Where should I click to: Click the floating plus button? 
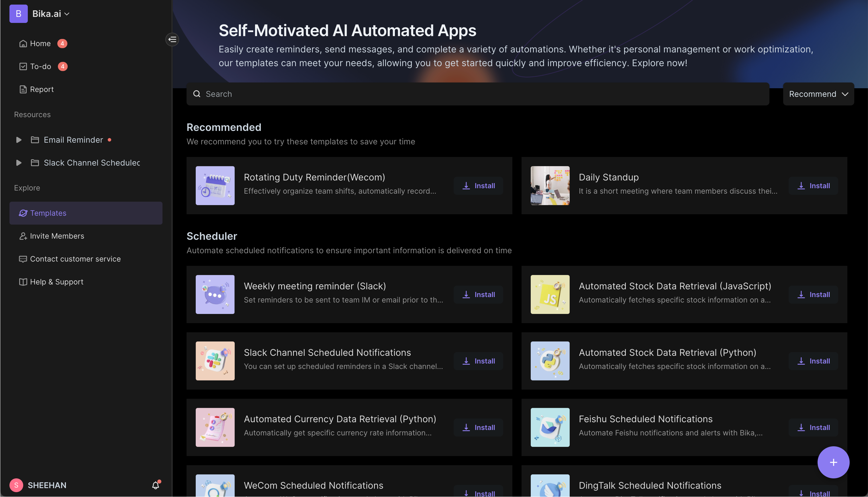pos(832,462)
